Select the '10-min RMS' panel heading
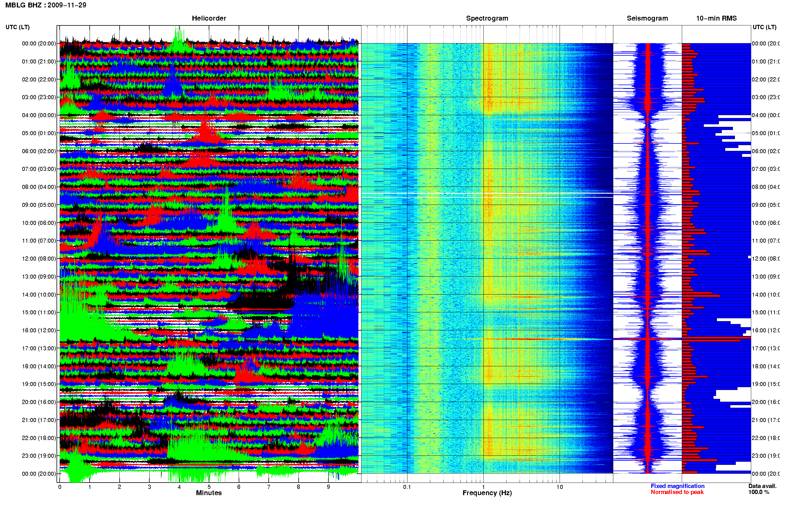812x508 pixels. click(x=716, y=19)
